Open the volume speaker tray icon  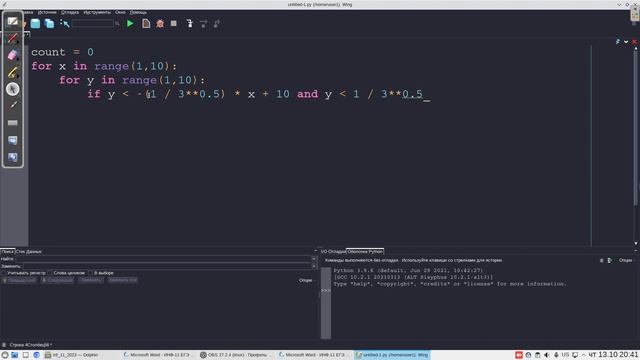pyautogui.click(x=547, y=355)
